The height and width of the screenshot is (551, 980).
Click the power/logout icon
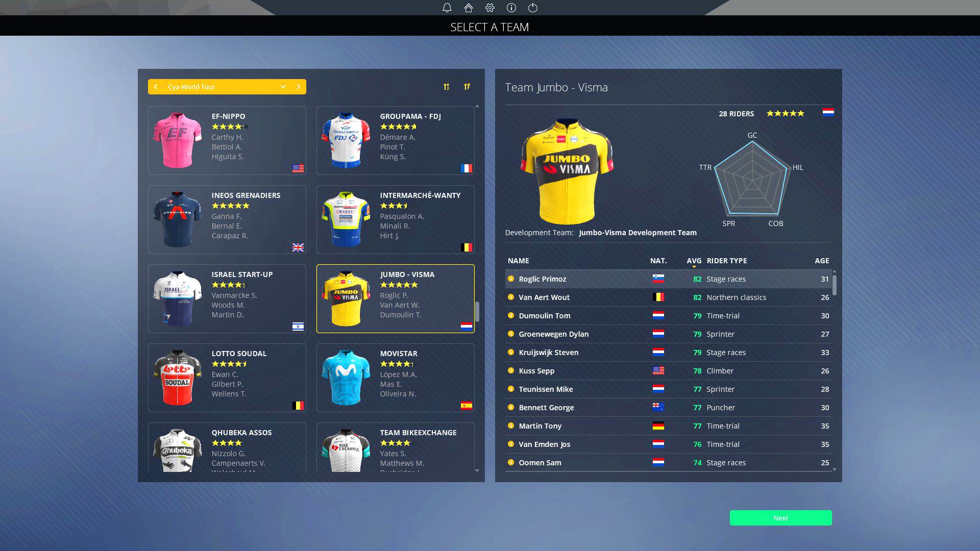click(533, 8)
